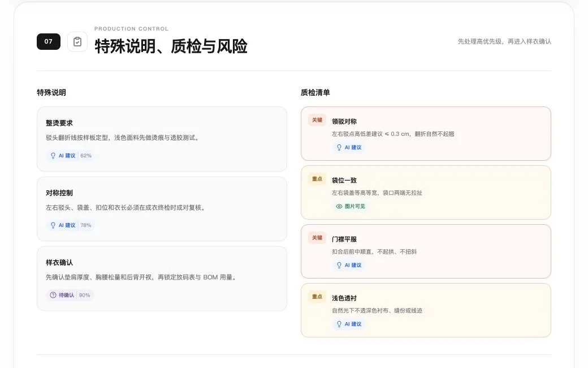Click the 整烫要求 card title
Viewport: 588px width, 368px height.
click(x=59, y=123)
